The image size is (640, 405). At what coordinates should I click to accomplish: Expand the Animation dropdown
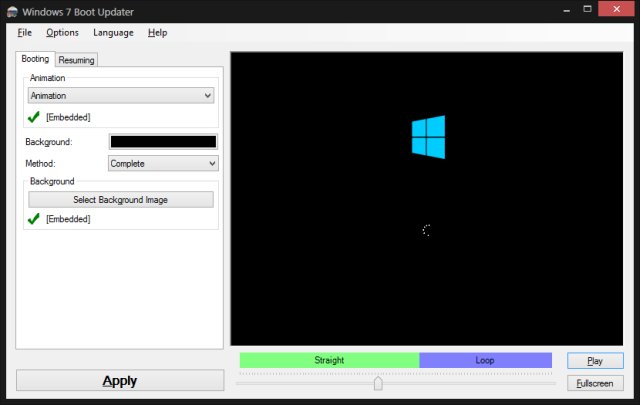click(121, 96)
